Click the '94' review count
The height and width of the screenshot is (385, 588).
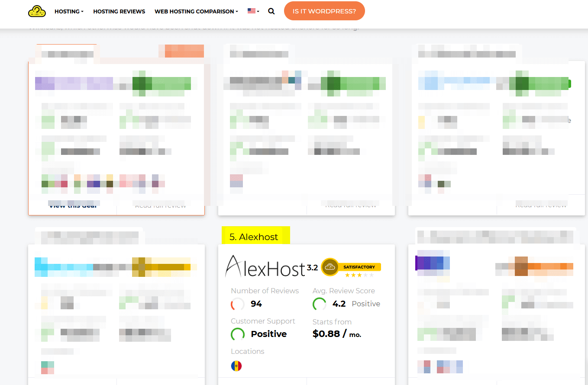click(256, 304)
